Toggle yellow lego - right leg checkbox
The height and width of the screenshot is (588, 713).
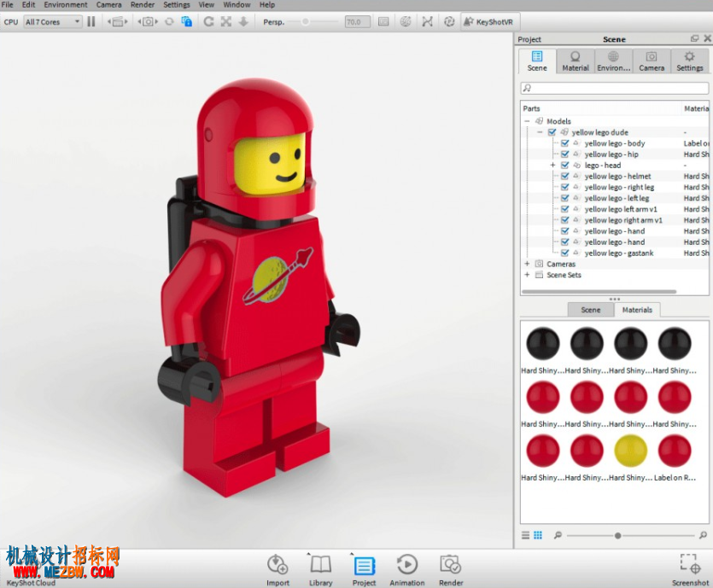[564, 187]
